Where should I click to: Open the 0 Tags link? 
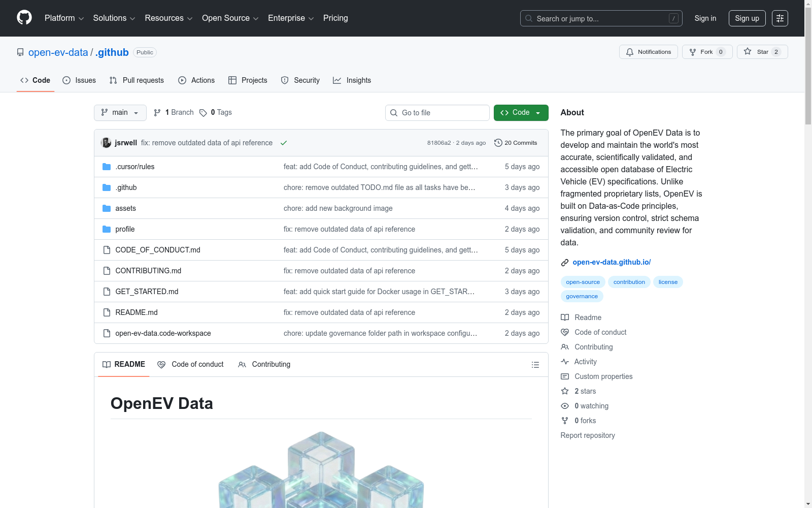(216, 112)
